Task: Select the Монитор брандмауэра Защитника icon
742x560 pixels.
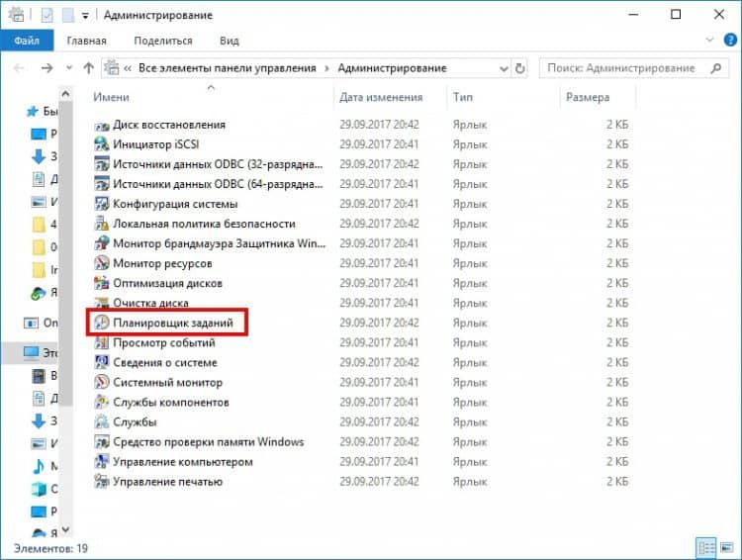Action: [102, 243]
